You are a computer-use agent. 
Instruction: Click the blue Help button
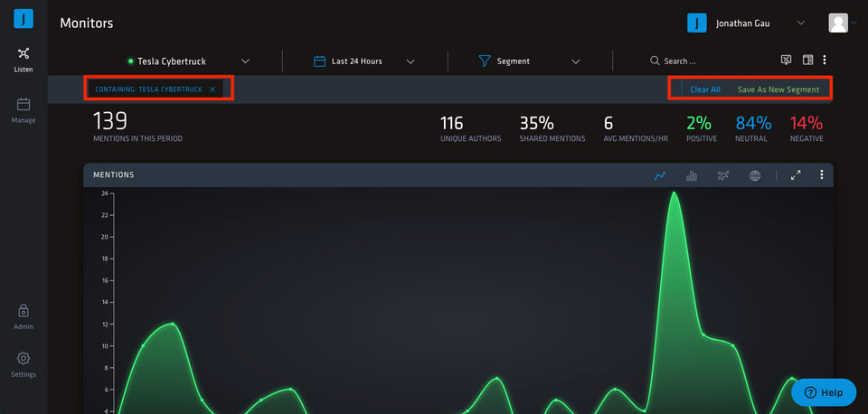pos(824,392)
